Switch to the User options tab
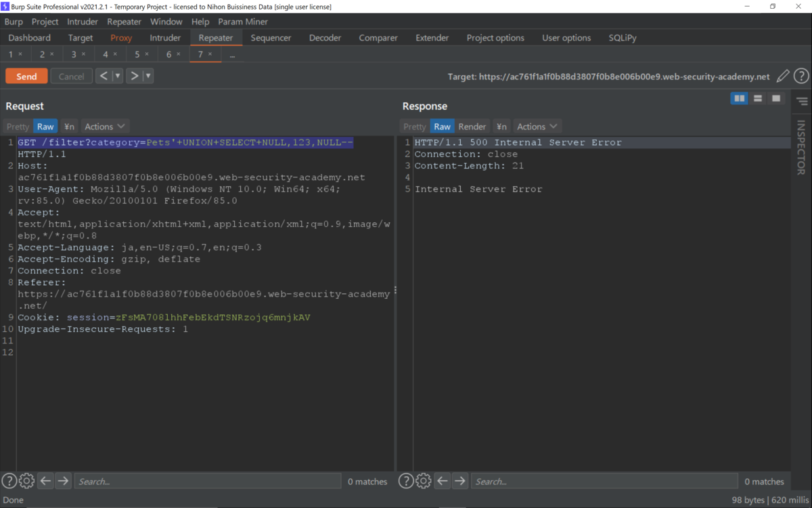The height and width of the screenshot is (508, 812). click(x=566, y=38)
